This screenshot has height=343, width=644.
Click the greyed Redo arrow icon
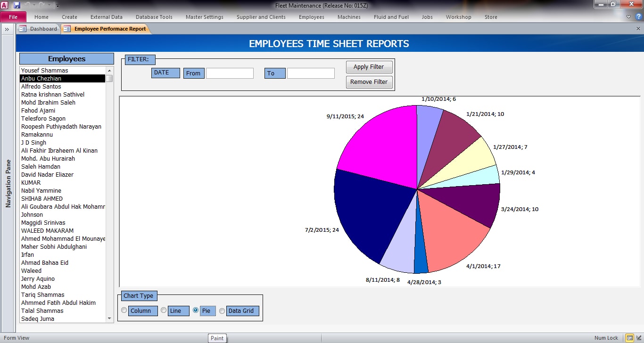[41, 5]
